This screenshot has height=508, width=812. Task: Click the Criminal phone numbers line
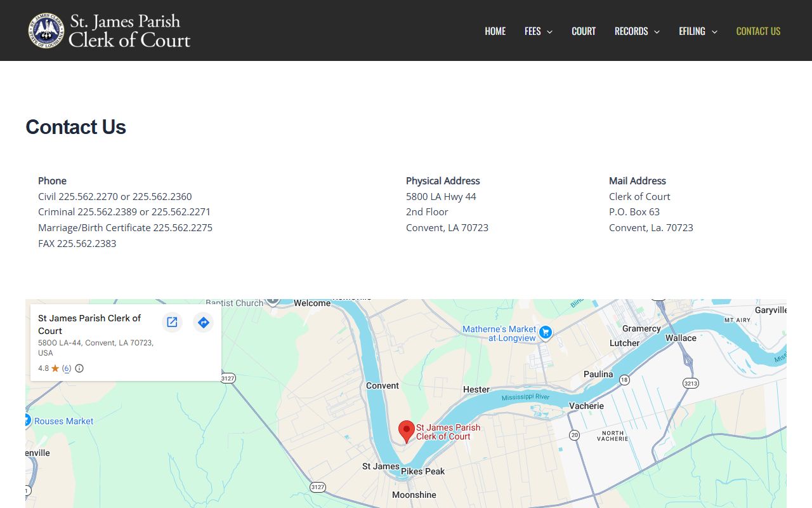point(124,211)
